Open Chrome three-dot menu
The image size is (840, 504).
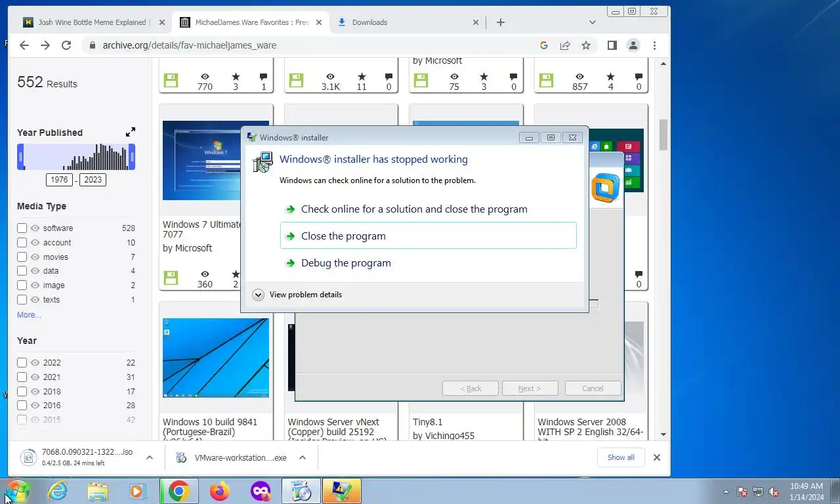(654, 45)
